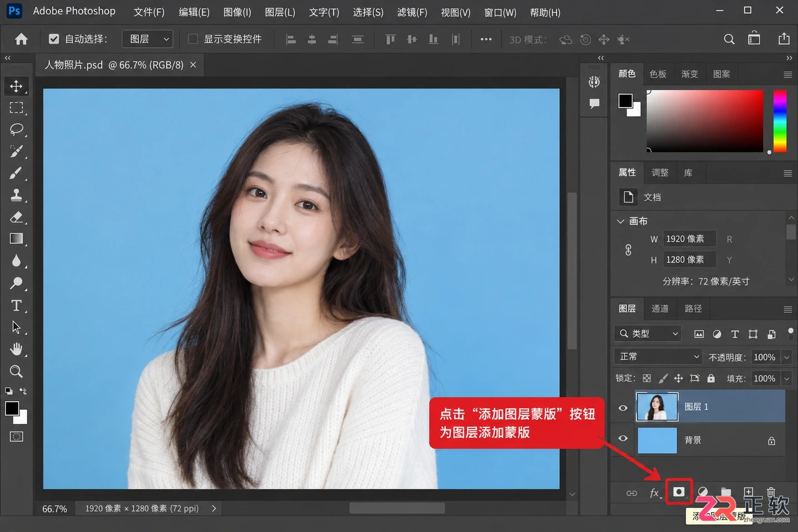Click the share/export icon

point(784,39)
